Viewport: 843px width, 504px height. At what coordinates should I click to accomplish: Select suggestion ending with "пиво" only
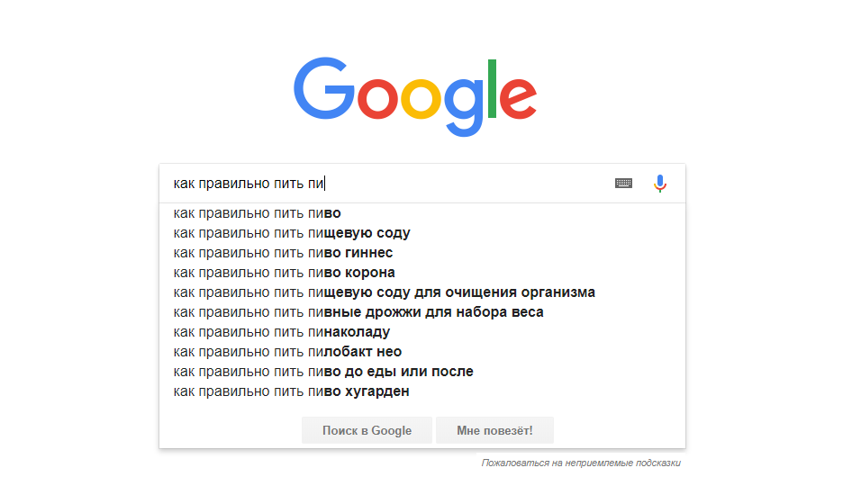click(258, 213)
